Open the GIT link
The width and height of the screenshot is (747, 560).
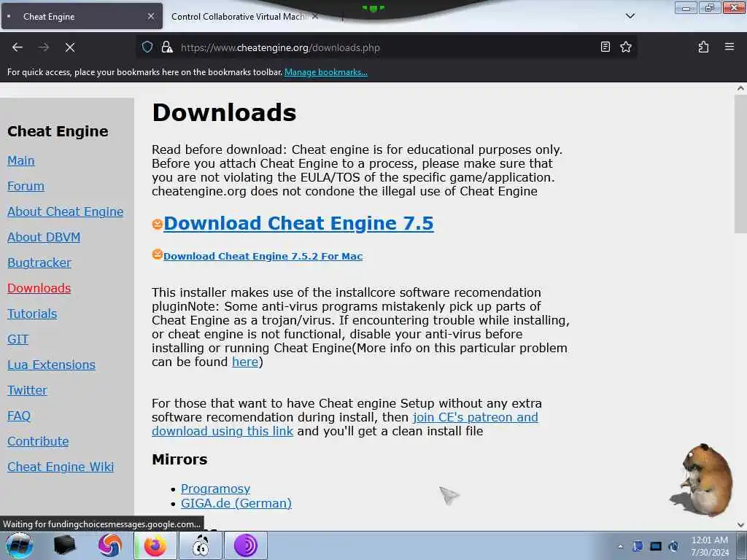18,339
